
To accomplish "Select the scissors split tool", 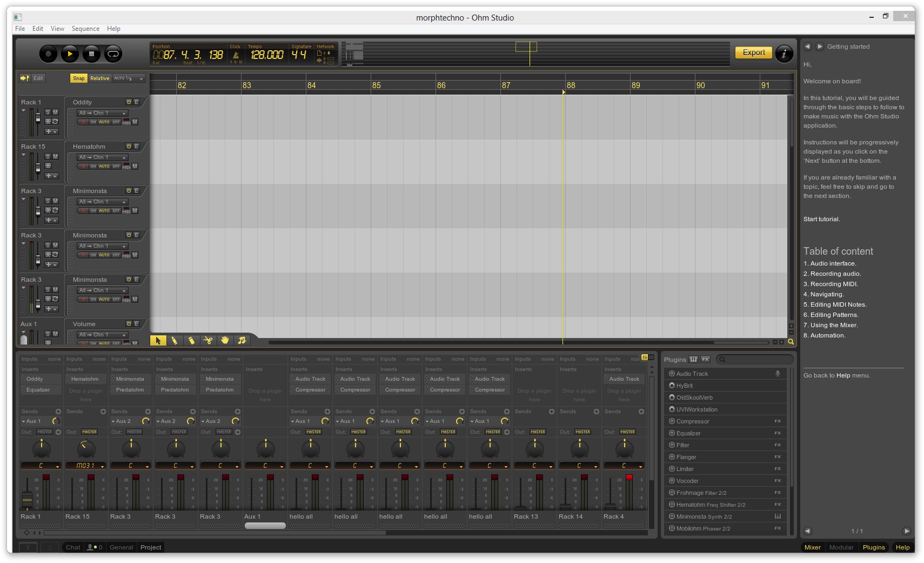I will pos(208,340).
